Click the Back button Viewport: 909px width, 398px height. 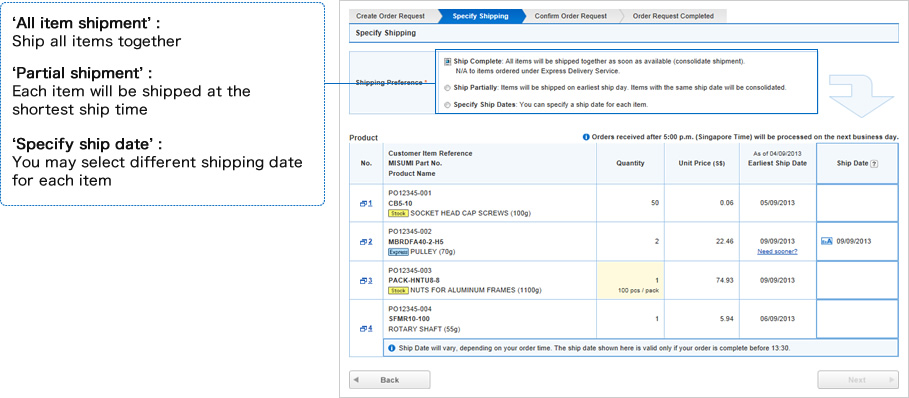click(x=390, y=380)
